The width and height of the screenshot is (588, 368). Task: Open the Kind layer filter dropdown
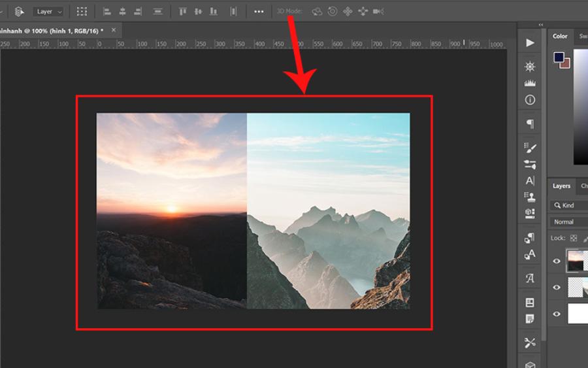568,205
